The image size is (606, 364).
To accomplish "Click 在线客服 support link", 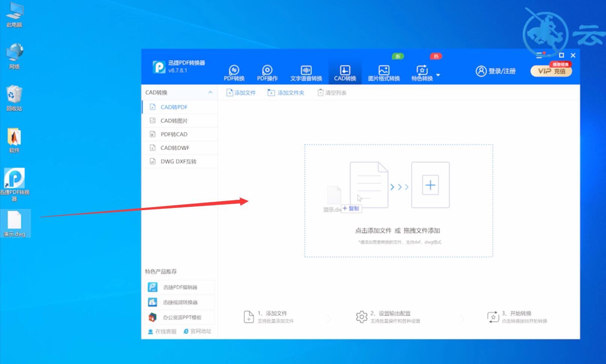I will [x=162, y=331].
